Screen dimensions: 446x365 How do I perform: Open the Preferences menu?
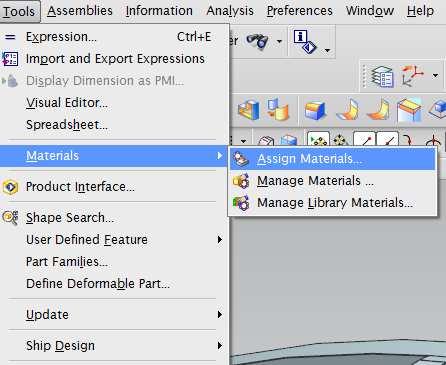pyautogui.click(x=299, y=11)
